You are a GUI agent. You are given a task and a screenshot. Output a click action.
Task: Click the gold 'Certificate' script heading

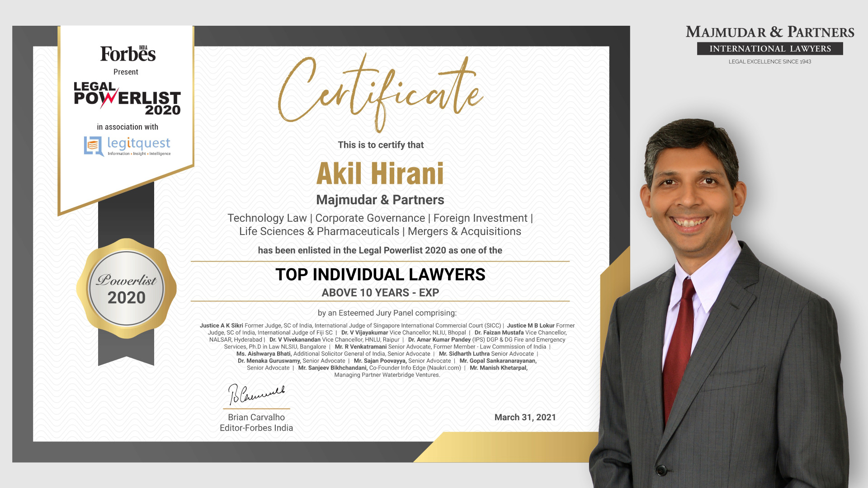coord(380,93)
